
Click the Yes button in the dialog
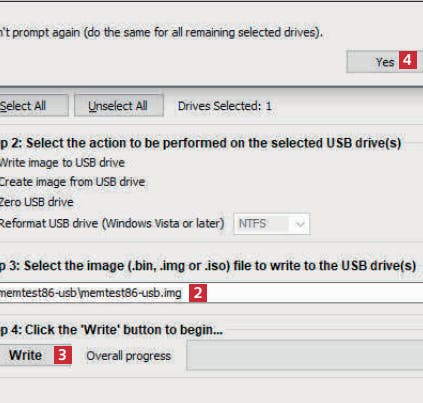coord(385,62)
